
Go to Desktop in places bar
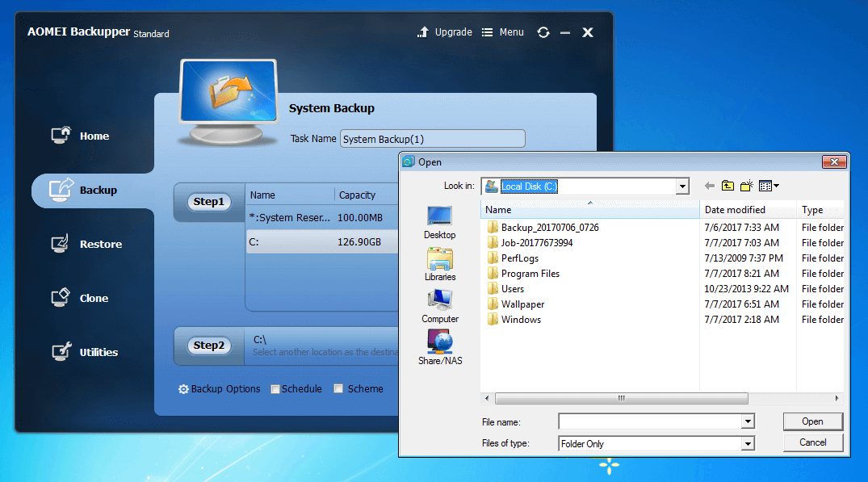tap(439, 223)
